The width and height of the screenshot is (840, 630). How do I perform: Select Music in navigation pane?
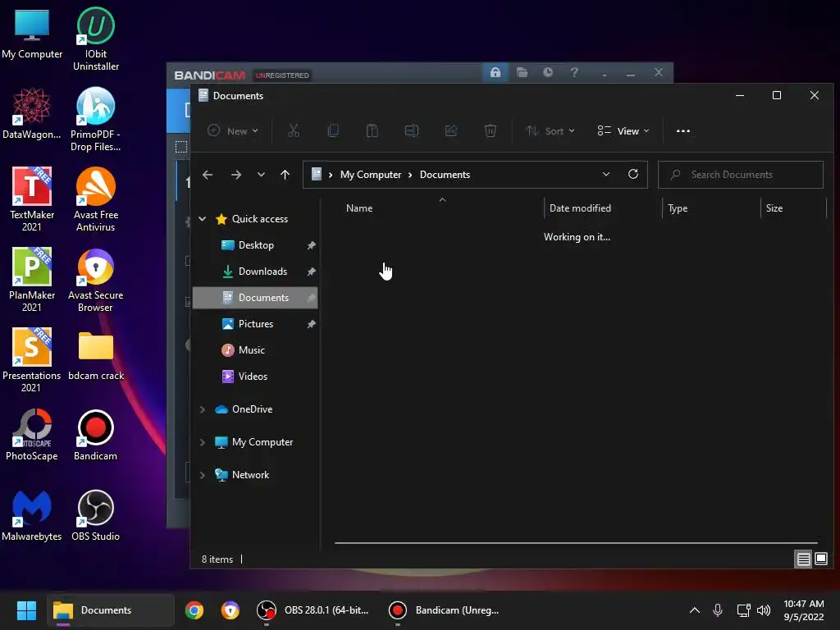[x=255, y=349]
